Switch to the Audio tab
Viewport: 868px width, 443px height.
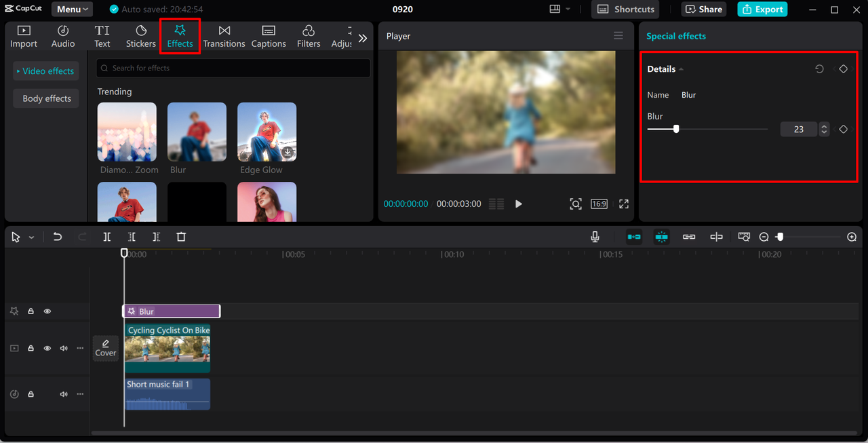[63, 37]
